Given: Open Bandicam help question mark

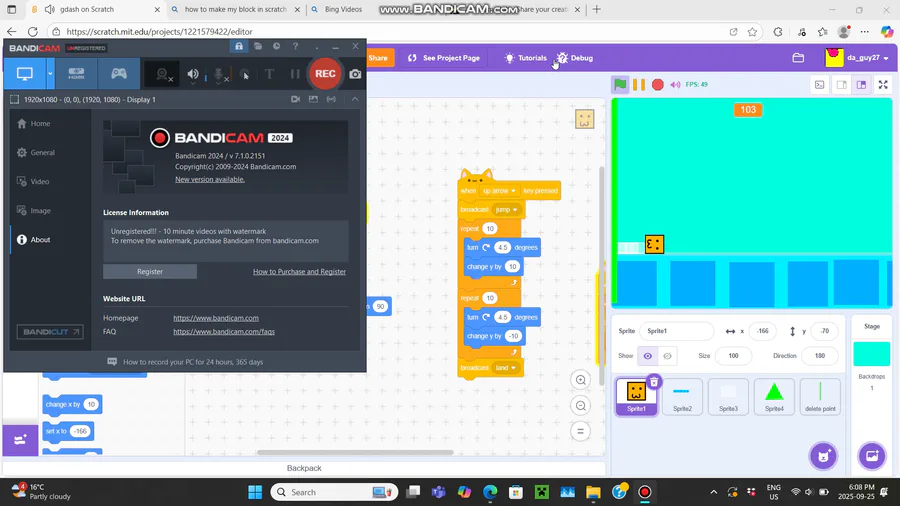Looking at the screenshot, I should coord(296,46).
